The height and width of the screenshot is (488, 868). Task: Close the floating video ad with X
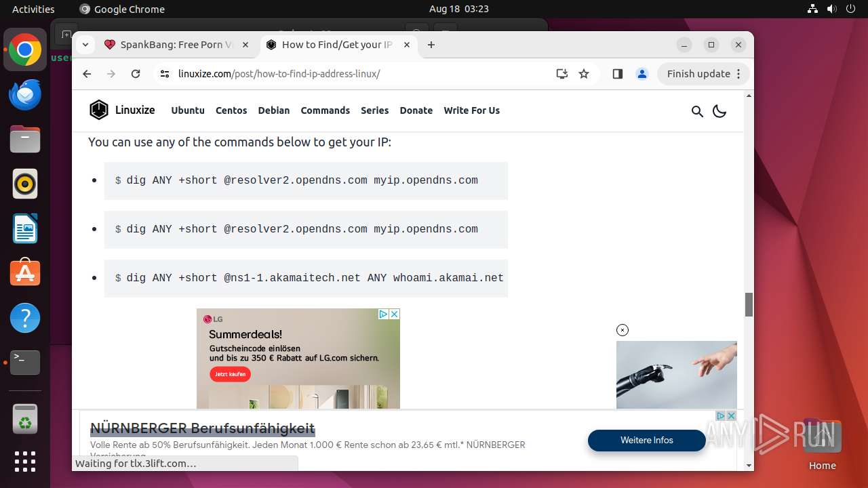click(623, 330)
